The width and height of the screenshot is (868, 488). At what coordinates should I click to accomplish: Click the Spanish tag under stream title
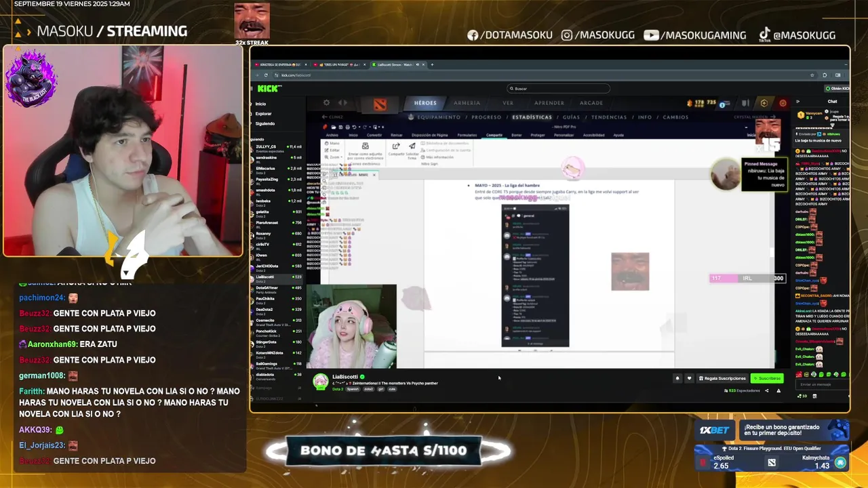[x=353, y=389]
